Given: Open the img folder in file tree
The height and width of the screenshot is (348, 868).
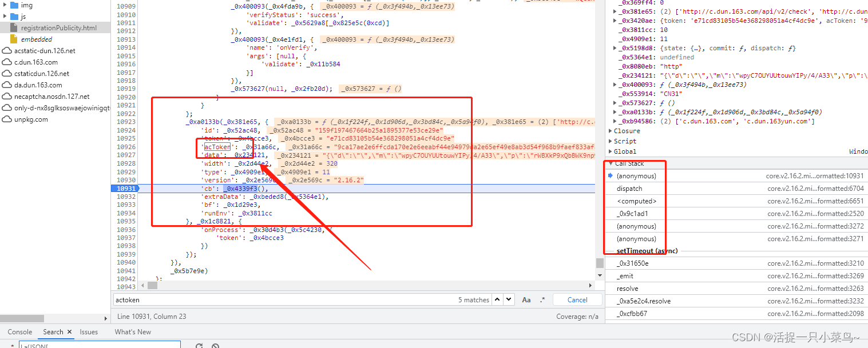Looking at the screenshot, I should coord(26,5).
